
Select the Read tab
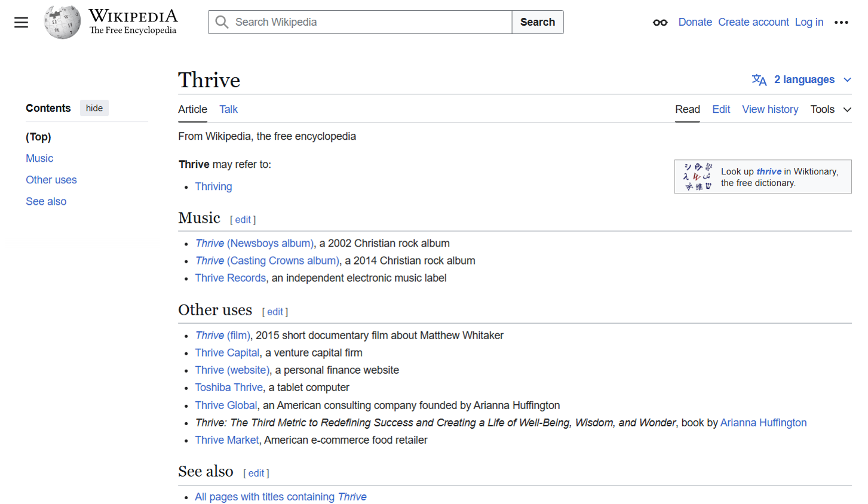(x=688, y=109)
